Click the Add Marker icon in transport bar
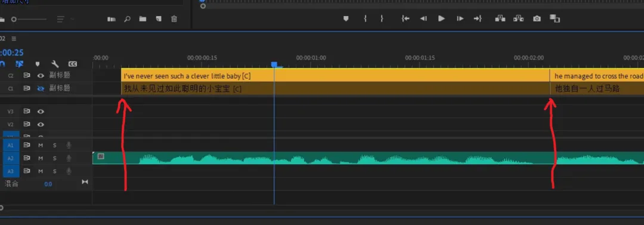Screen dimensions: 644x225 346,18
